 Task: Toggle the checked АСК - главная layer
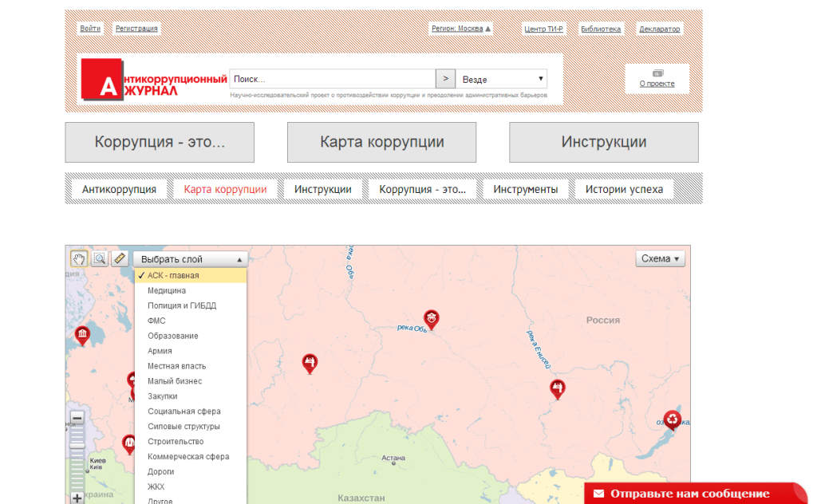[x=172, y=274]
